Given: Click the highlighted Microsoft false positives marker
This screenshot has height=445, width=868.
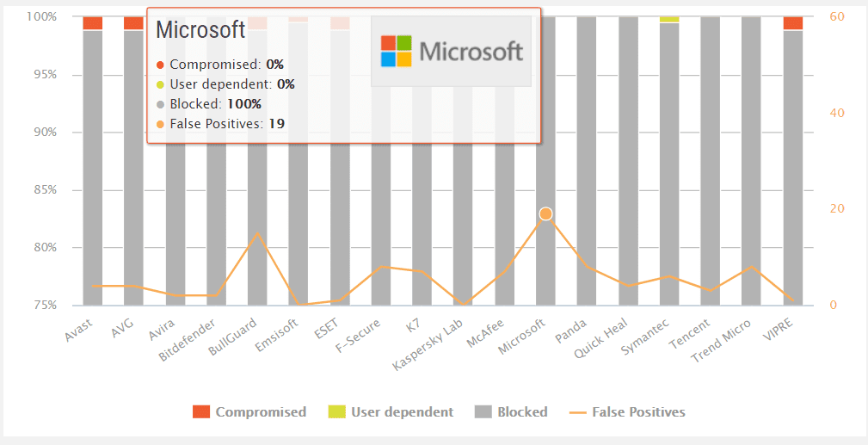Looking at the screenshot, I should pos(545,213).
